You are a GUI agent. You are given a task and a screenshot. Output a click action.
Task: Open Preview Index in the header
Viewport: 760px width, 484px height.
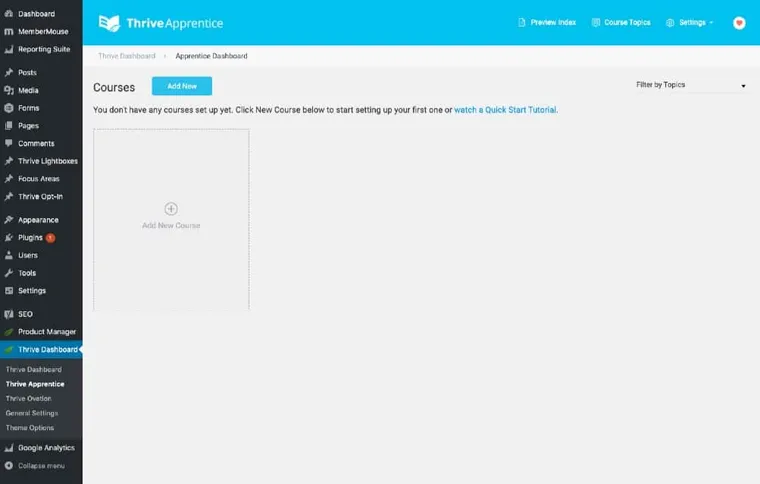(547, 22)
